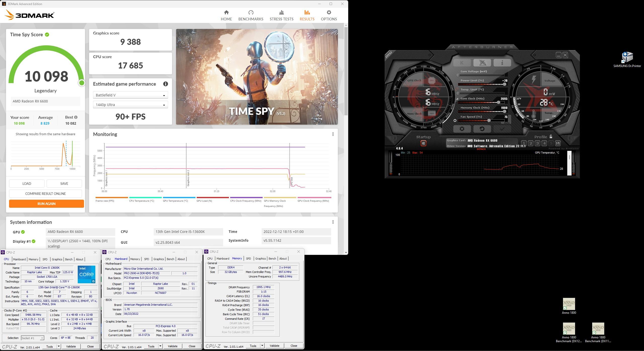Select the Anno 1800 desktop shortcut

[x=569, y=306]
